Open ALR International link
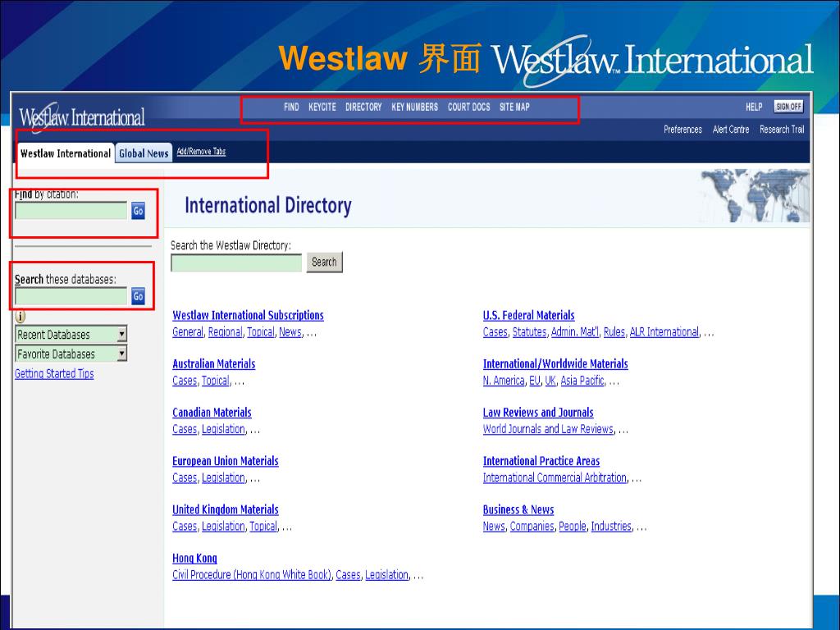The height and width of the screenshot is (630, 840). 664,332
